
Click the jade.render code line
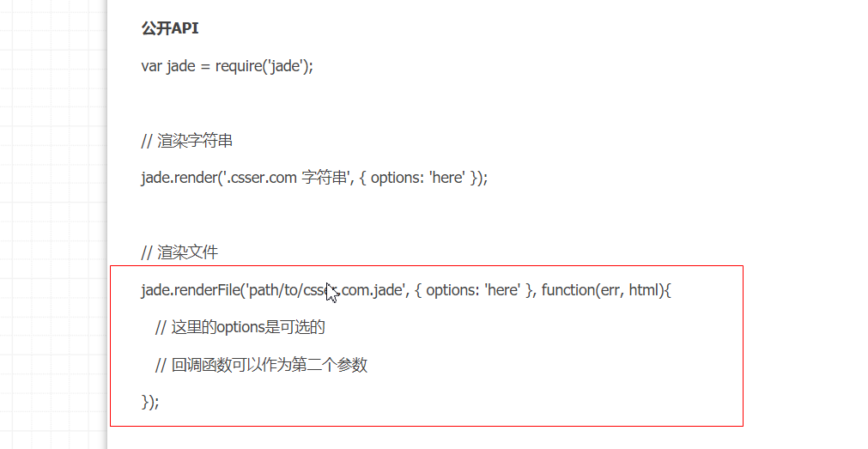point(314,178)
